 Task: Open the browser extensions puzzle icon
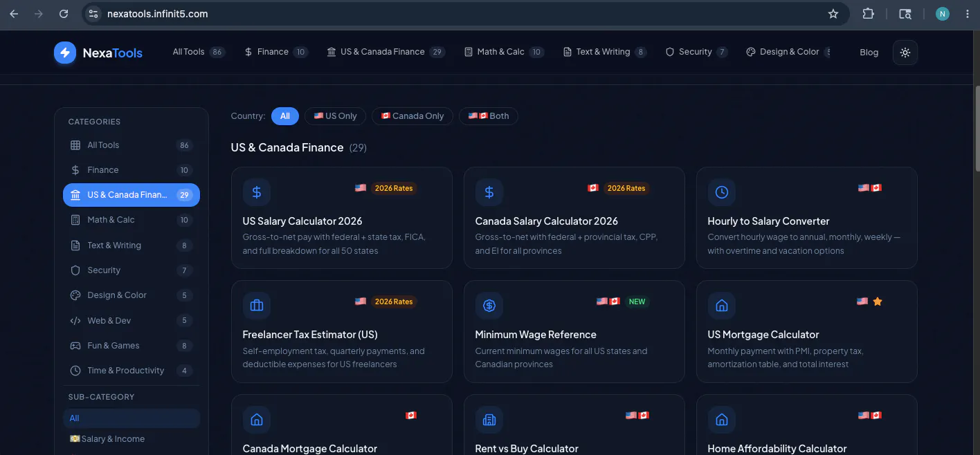tap(868, 14)
